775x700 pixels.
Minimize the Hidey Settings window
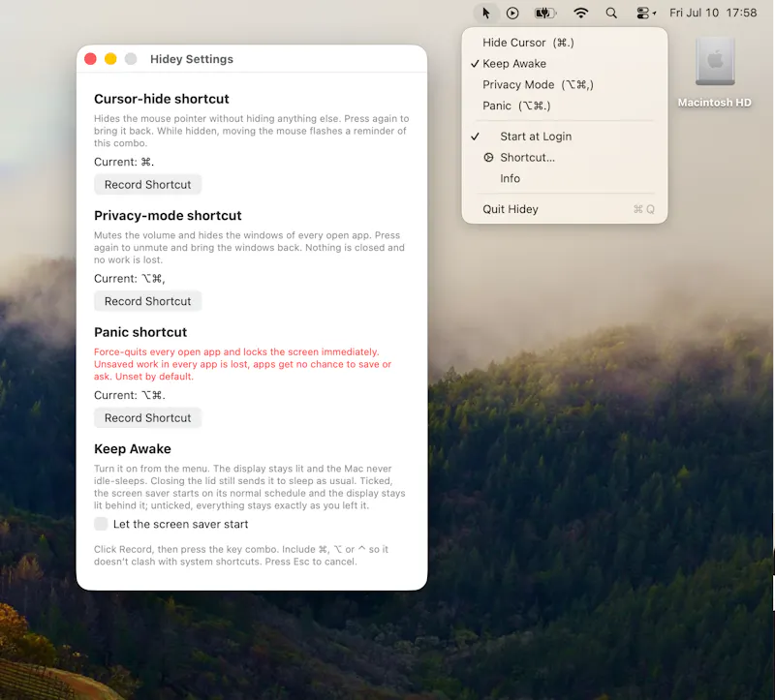(x=110, y=59)
